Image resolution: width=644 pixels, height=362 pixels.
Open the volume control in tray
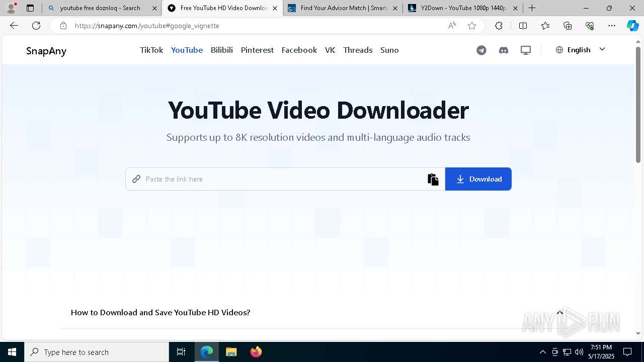(x=579, y=352)
